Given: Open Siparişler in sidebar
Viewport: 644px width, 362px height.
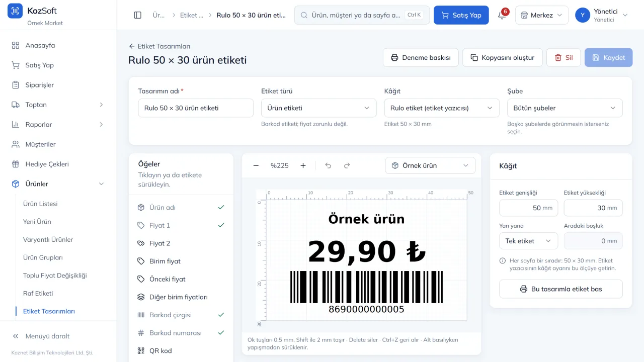Looking at the screenshot, I should (x=58, y=85).
